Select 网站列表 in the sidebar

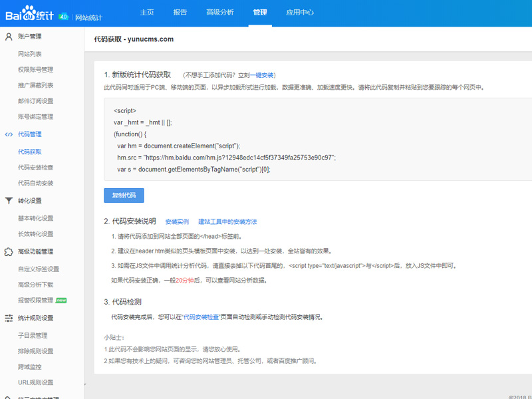[30, 53]
